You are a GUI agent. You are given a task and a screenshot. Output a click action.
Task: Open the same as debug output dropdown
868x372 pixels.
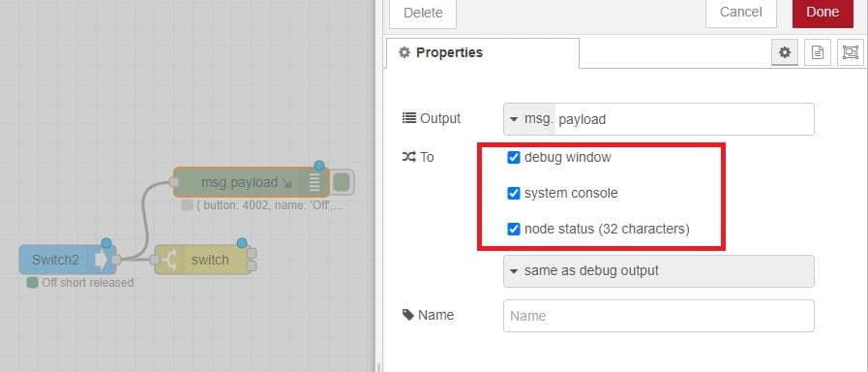[659, 271]
